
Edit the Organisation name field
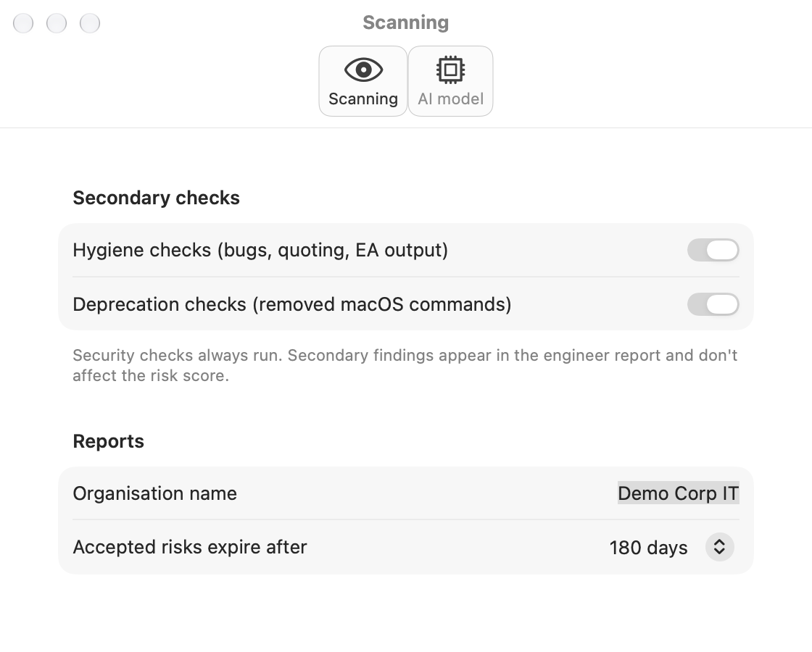(x=679, y=493)
